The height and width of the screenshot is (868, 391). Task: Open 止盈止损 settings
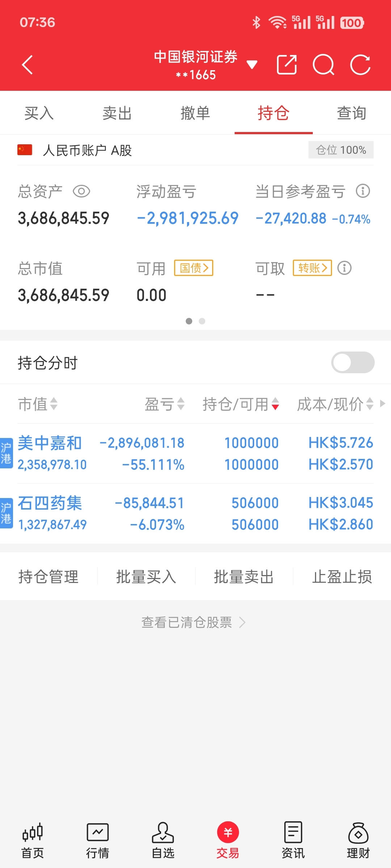tap(342, 576)
